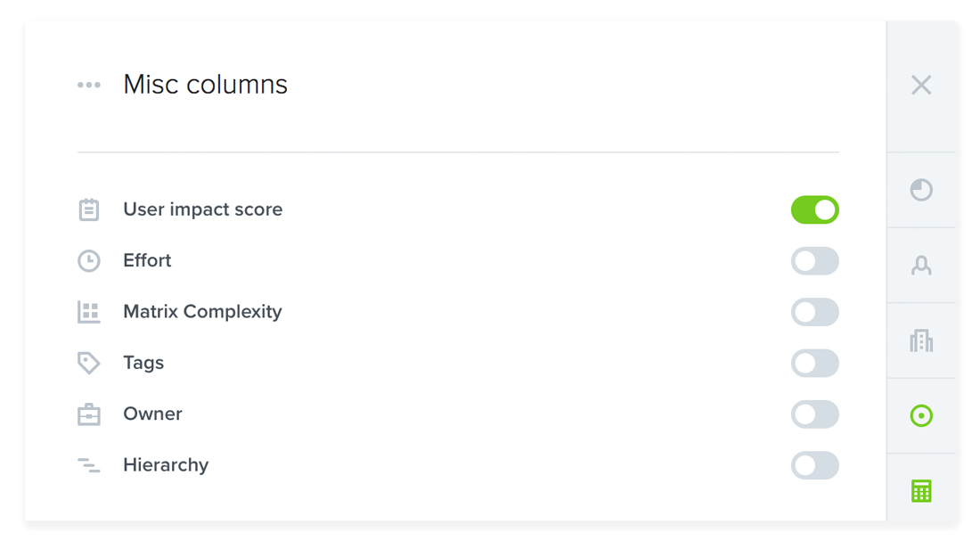Switch on the Owner toggle
This screenshot has height=541, width=980.
coord(815,414)
